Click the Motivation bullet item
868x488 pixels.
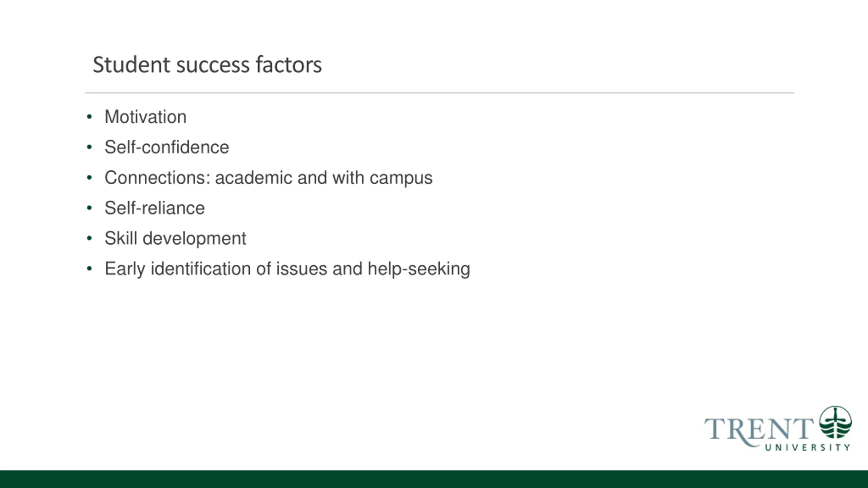tap(145, 117)
